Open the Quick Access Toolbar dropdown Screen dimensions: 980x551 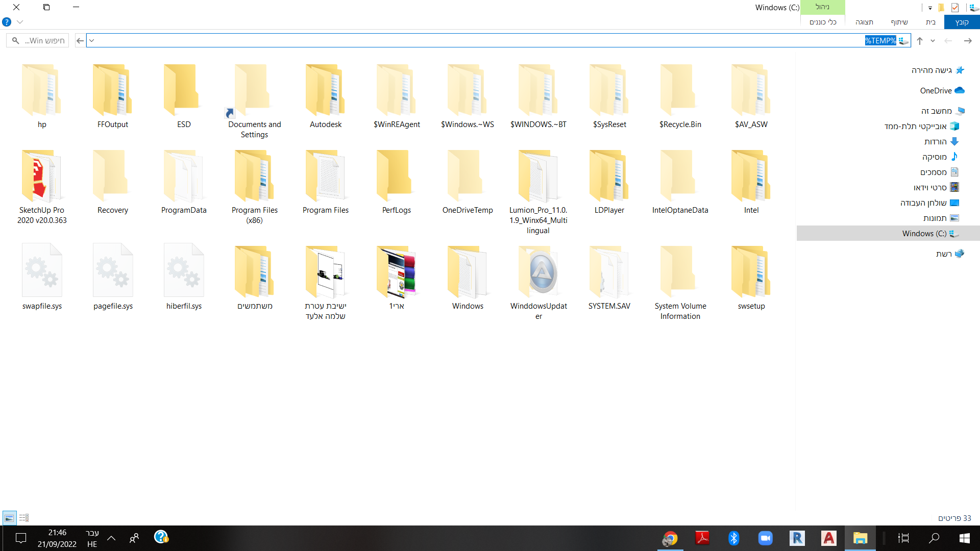pyautogui.click(x=930, y=8)
